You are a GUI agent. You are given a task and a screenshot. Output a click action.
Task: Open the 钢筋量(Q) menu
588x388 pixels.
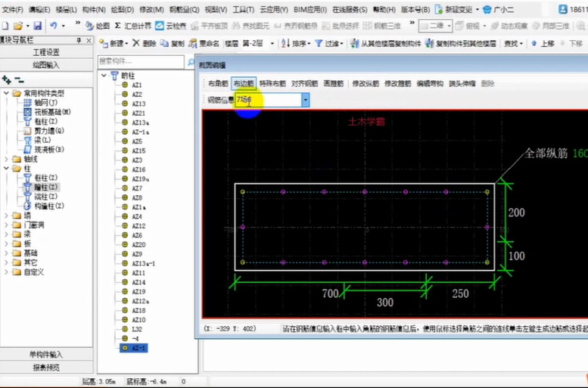(x=184, y=10)
